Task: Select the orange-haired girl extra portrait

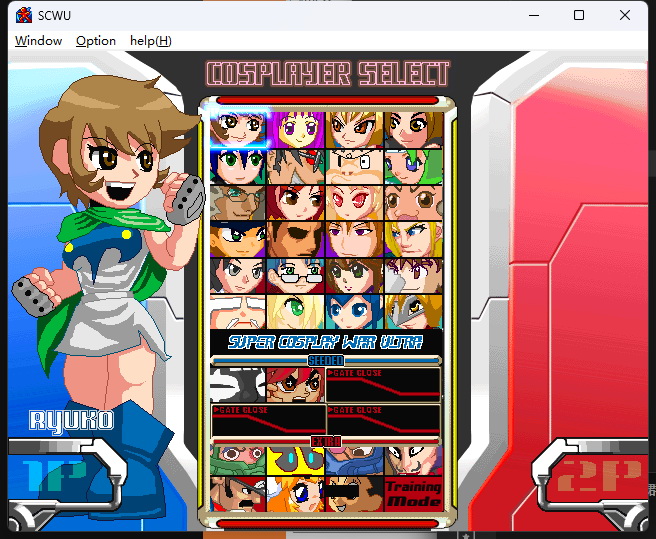Action: pyautogui.click(x=296, y=494)
